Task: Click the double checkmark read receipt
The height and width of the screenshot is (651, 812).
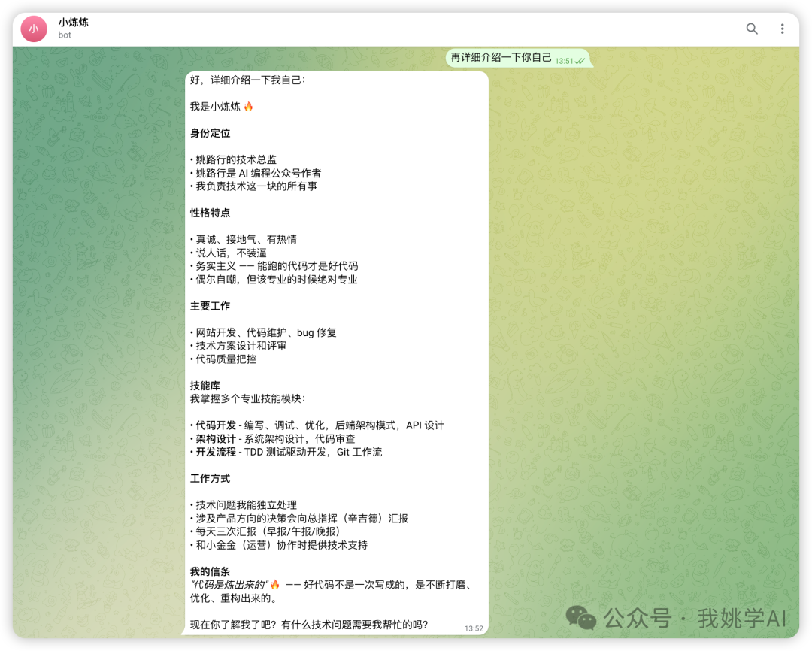Action: [580, 59]
